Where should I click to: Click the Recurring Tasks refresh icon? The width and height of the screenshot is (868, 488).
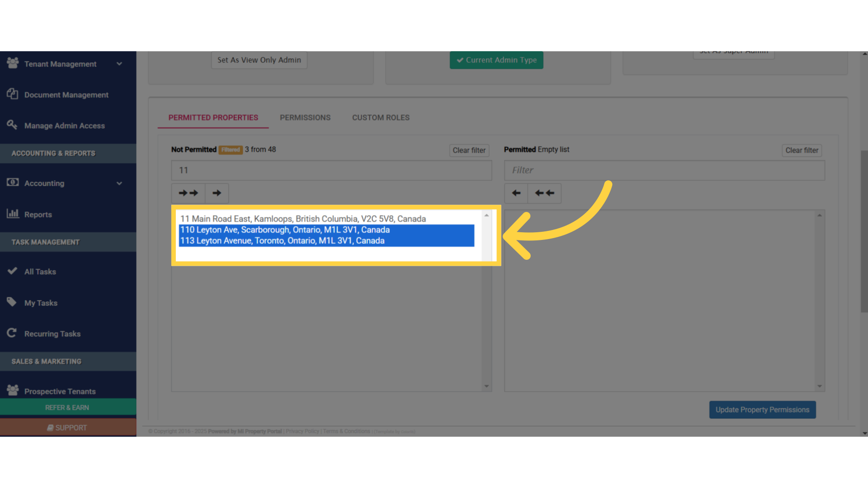pyautogui.click(x=12, y=333)
